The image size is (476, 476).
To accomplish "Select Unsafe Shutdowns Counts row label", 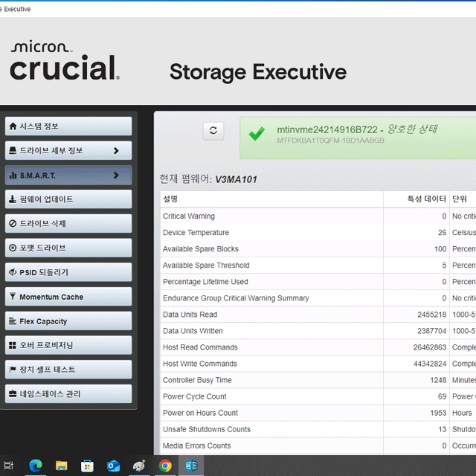I will [207, 429].
